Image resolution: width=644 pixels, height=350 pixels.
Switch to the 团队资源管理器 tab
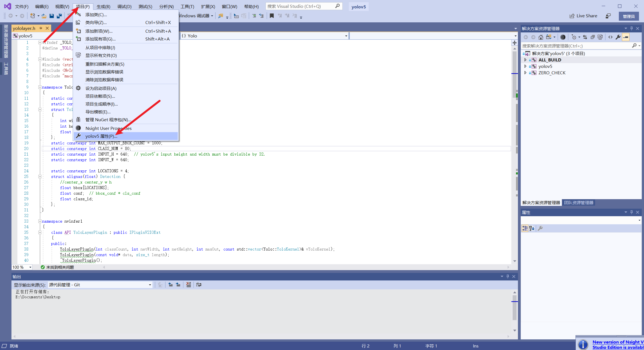pyautogui.click(x=578, y=203)
